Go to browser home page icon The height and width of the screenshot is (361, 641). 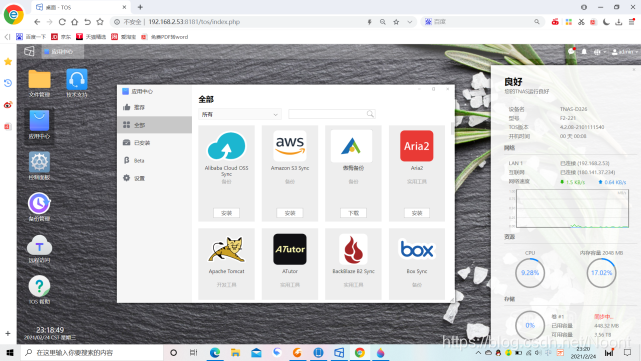pyautogui.click(x=74, y=22)
